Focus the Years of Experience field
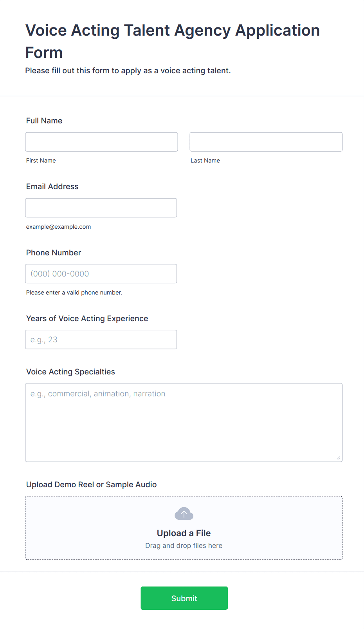This screenshot has width=364, height=629. pyautogui.click(x=101, y=340)
